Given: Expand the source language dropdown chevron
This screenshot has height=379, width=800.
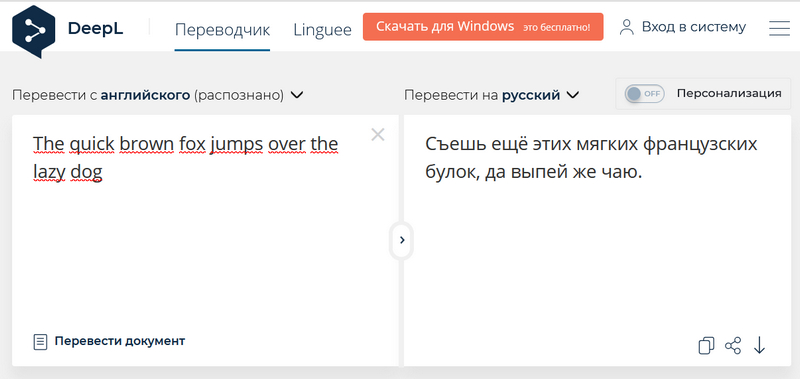Looking at the screenshot, I should (296, 95).
